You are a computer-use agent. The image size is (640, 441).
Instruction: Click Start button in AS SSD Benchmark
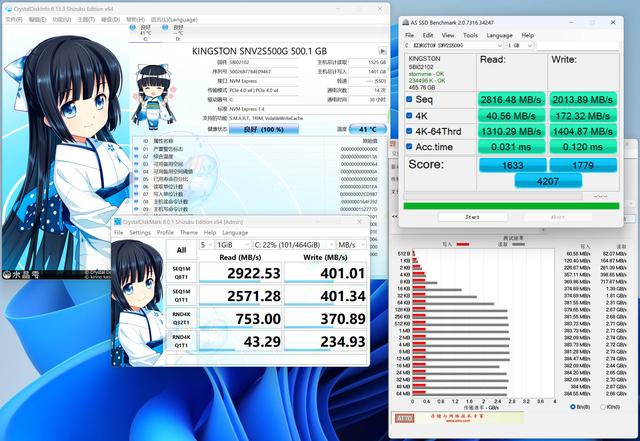473,217
